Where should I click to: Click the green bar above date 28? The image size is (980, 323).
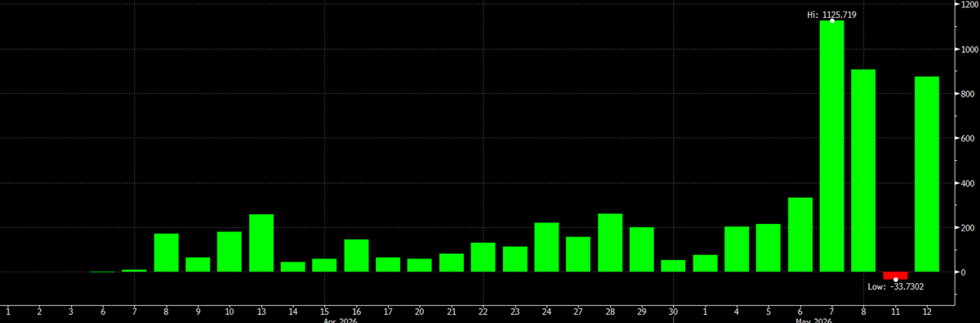coord(610,243)
